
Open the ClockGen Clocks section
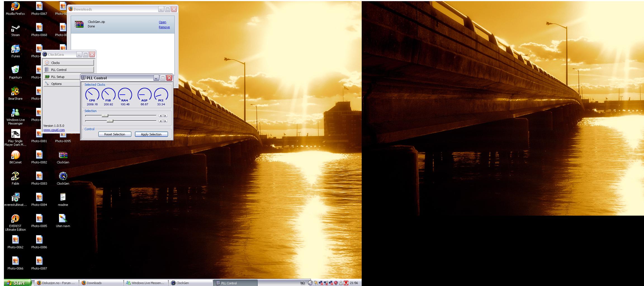click(69, 63)
